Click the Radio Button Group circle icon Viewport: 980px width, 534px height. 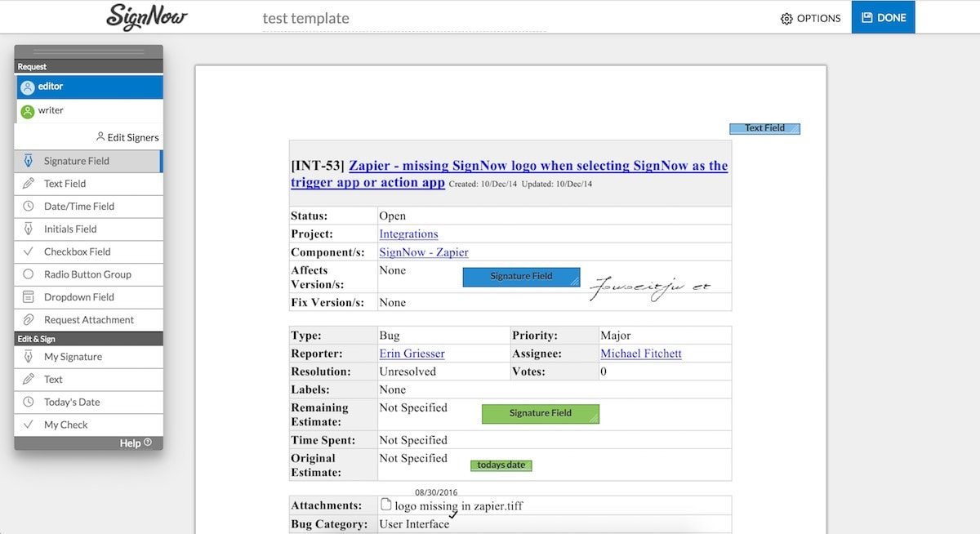coord(29,274)
